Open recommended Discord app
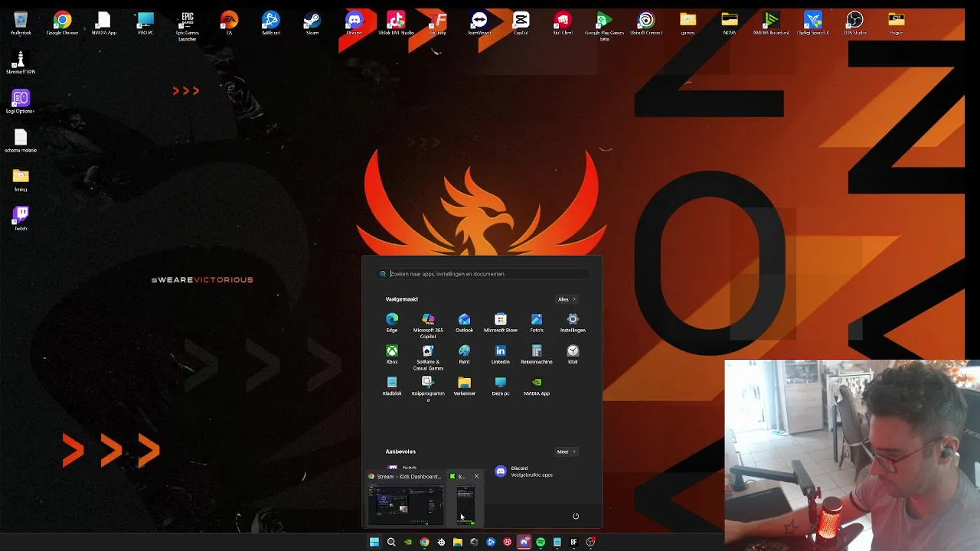 click(x=524, y=471)
